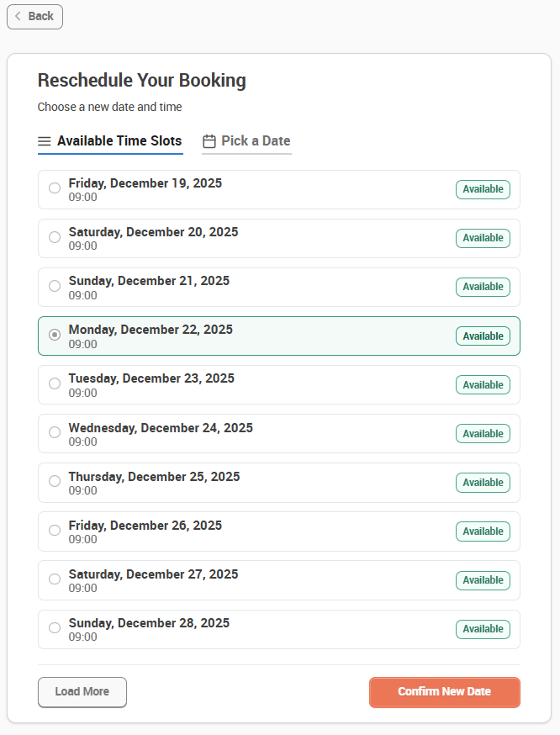
Task: Choose Thursday, December 25 radio button
Action: tap(55, 481)
